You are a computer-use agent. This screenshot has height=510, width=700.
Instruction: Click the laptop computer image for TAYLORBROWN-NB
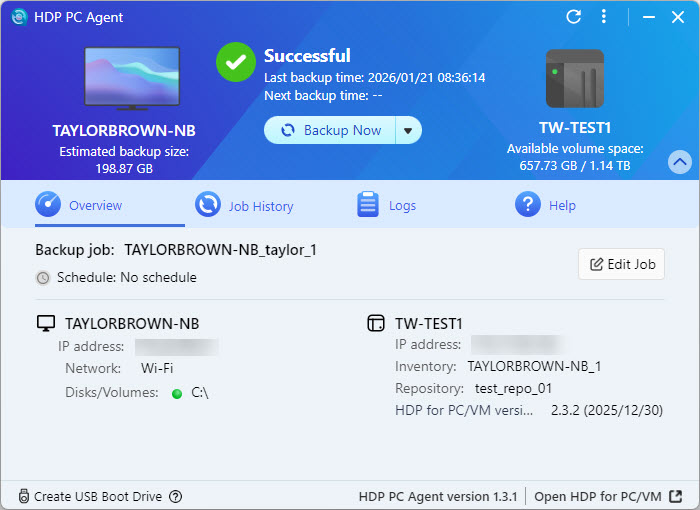tap(124, 79)
